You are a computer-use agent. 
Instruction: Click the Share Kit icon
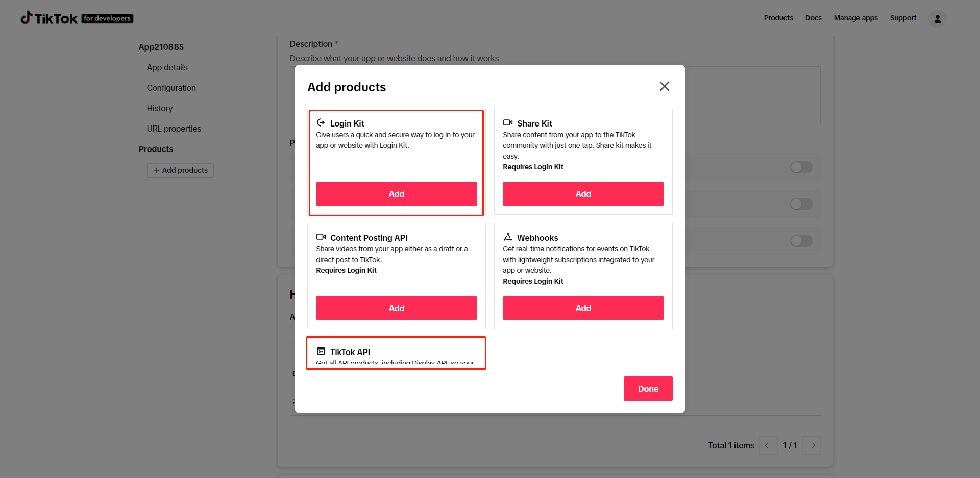click(508, 123)
